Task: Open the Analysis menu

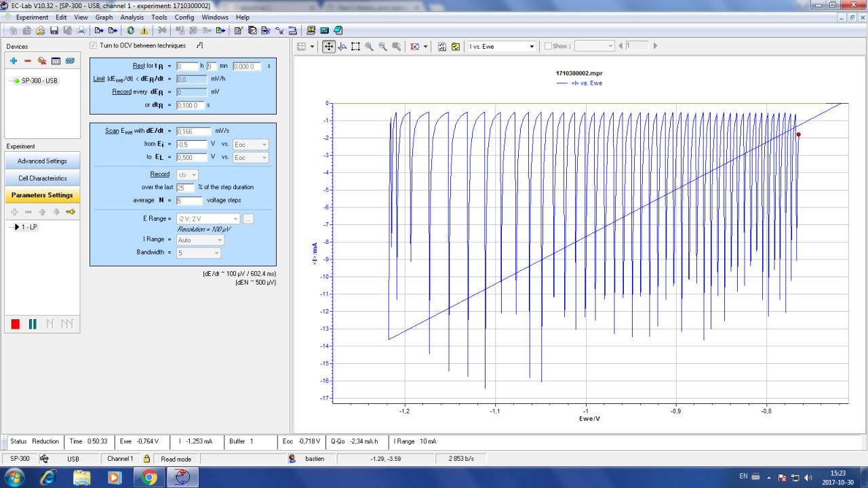Action: pos(132,17)
